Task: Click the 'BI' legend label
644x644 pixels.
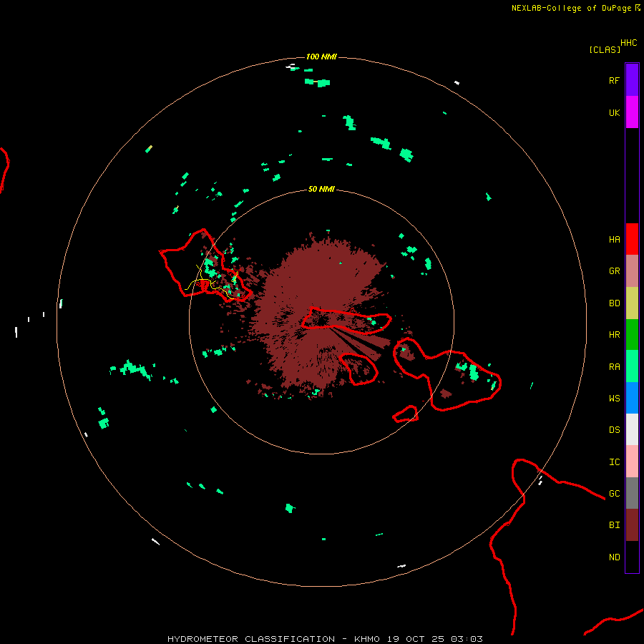Action: [x=614, y=525]
